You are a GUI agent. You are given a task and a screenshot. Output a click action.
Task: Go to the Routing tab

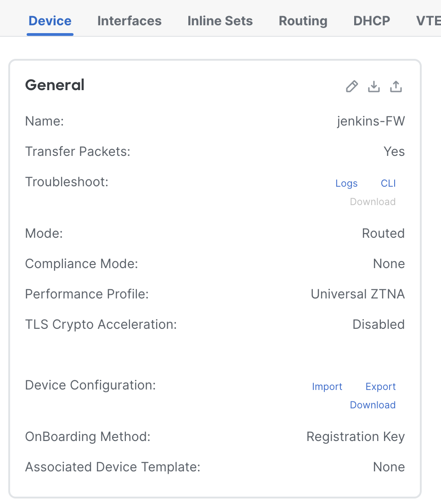coord(303,21)
